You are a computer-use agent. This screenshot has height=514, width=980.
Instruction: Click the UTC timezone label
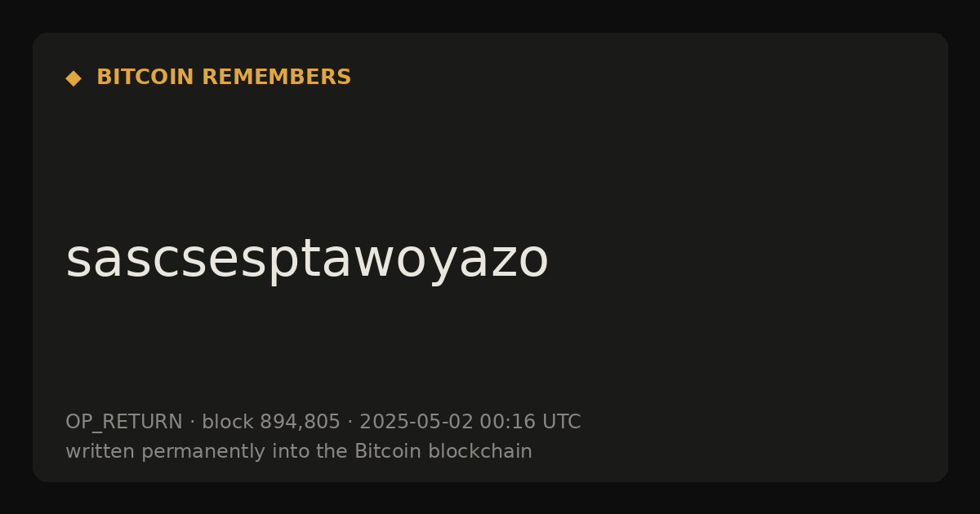click(x=561, y=422)
